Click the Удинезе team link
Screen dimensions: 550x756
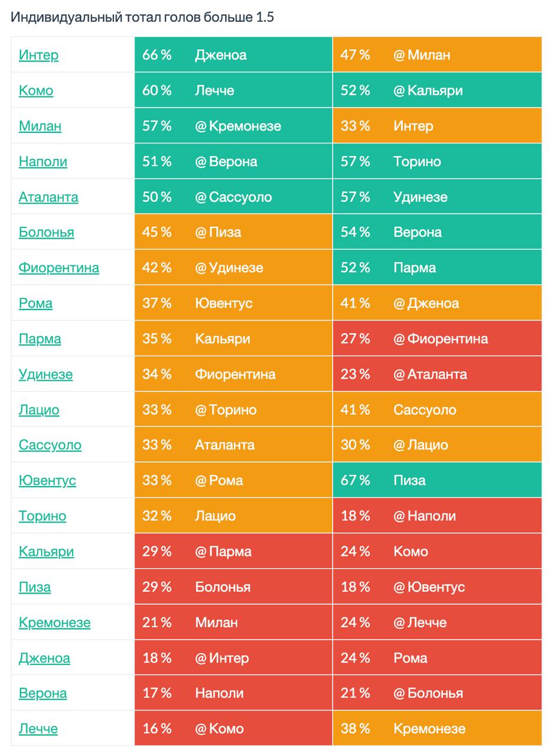pyautogui.click(x=45, y=374)
